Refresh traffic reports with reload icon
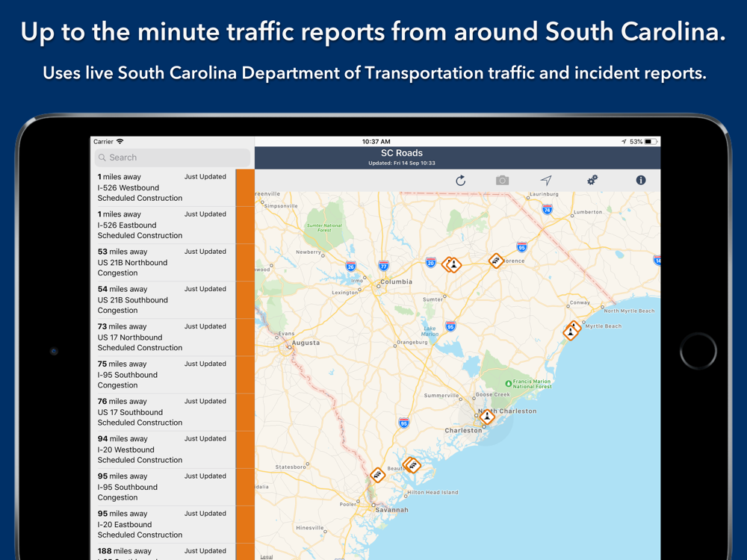The image size is (747, 560). pyautogui.click(x=460, y=181)
